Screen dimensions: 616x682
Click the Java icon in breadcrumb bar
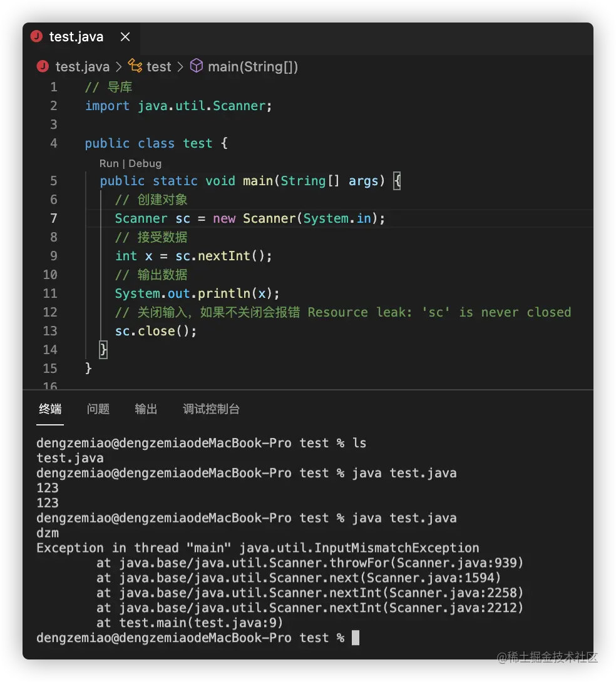click(x=43, y=66)
